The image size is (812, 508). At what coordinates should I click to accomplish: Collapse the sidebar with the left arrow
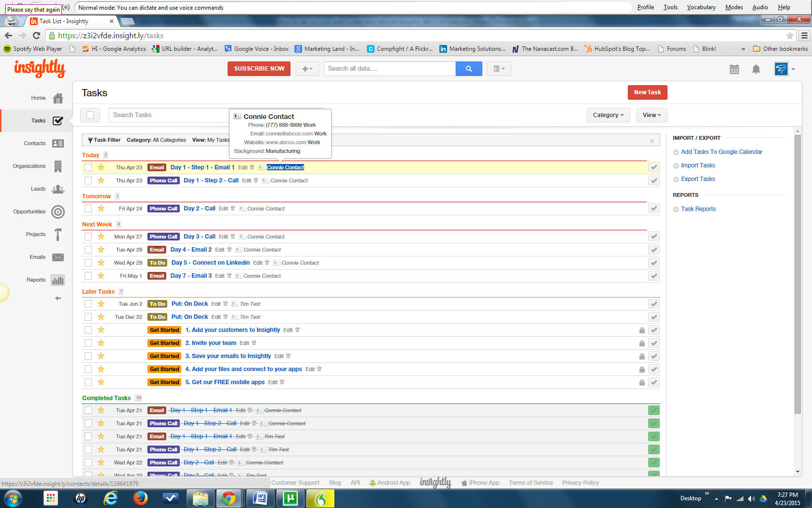click(58, 299)
